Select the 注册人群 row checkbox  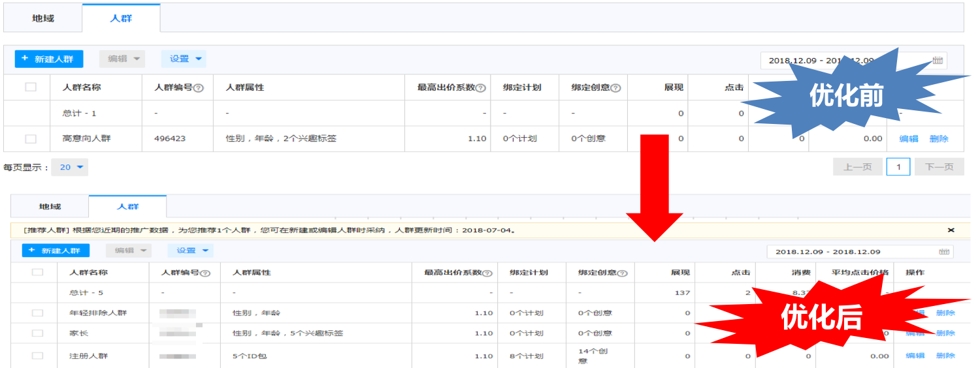point(37,356)
